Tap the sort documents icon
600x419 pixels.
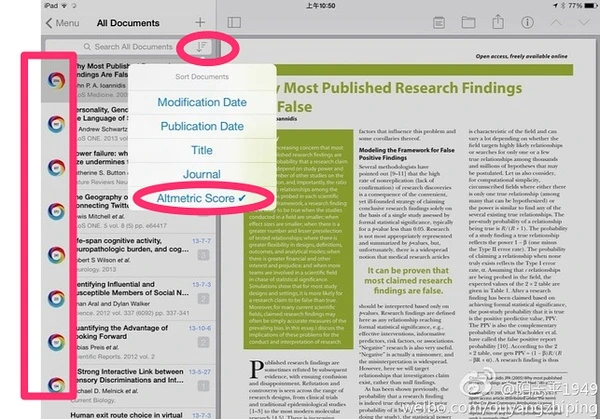pyautogui.click(x=203, y=46)
